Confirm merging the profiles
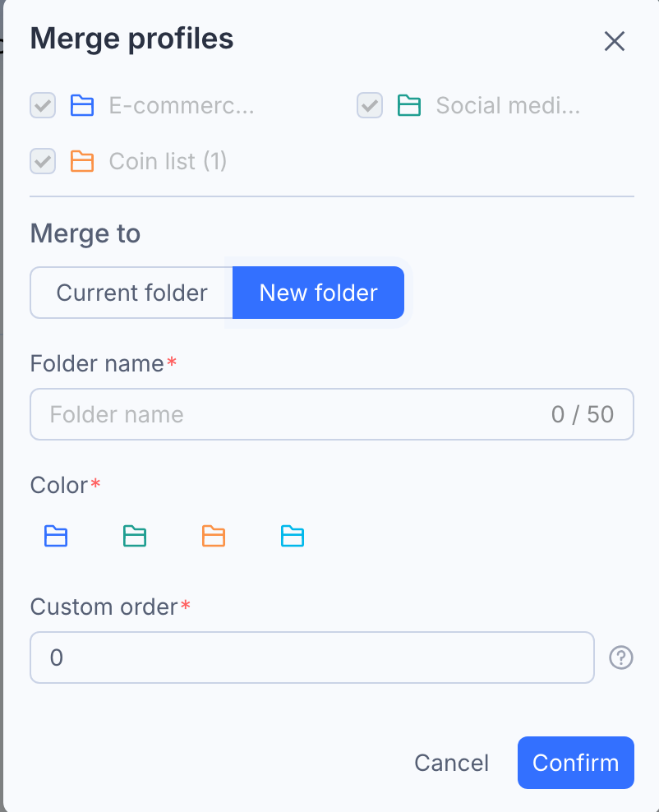 tap(576, 763)
